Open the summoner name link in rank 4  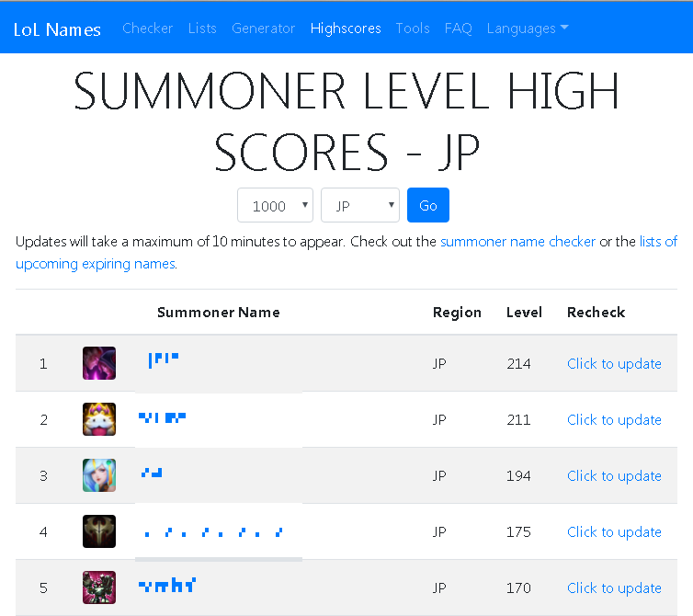214,532
